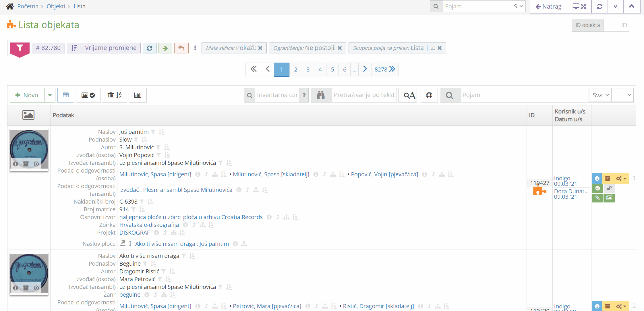Refresh results with the filter bar refresh icon
Screen dimensions: 644x311
click(150, 48)
